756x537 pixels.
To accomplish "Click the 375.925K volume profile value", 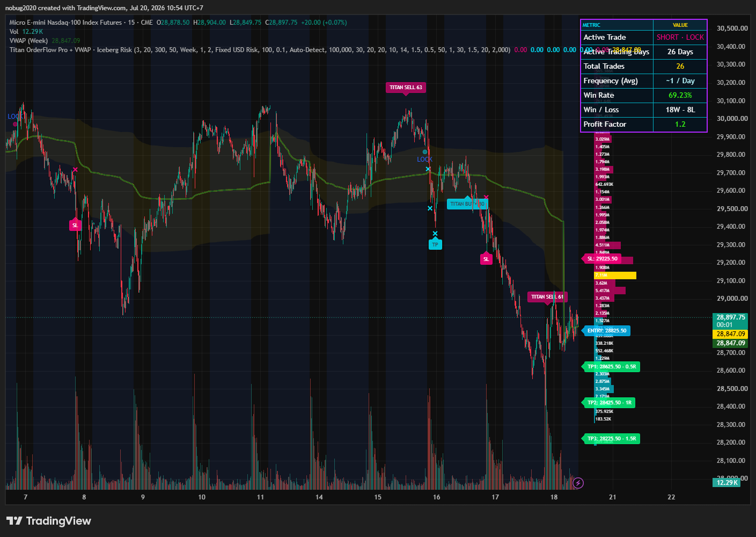I will point(604,411).
